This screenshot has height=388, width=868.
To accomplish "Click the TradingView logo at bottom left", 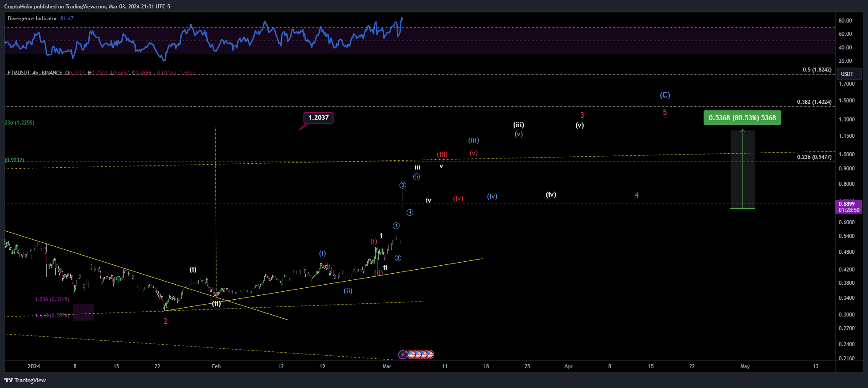I will (x=25, y=380).
